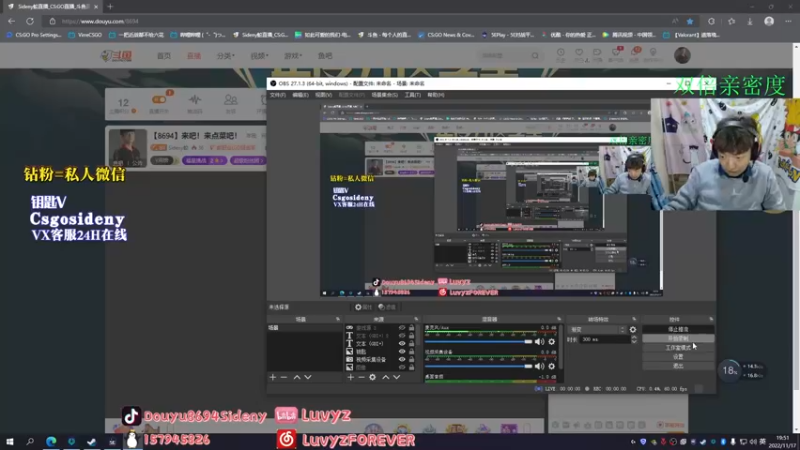Image resolution: width=800 pixels, height=450 pixels.
Task: Adjust the 视频采集设备 volume slider
Action: pos(479,366)
